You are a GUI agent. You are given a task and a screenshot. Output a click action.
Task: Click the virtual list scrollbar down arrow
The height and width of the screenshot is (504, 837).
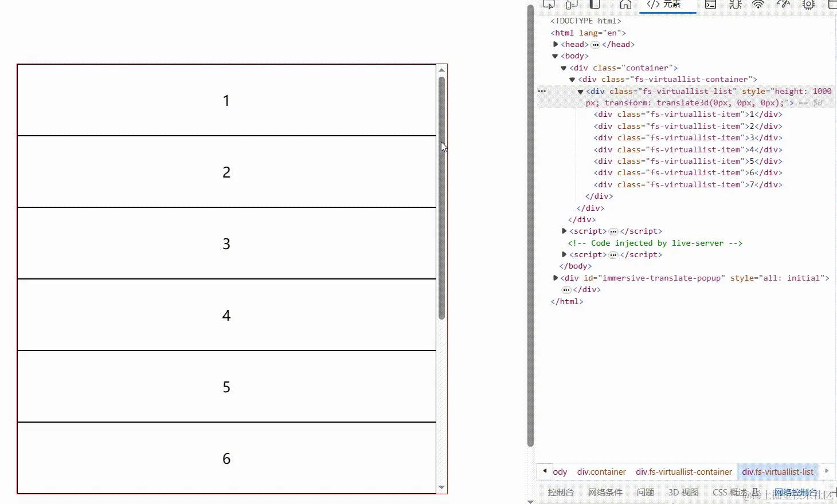[x=441, y=487]
